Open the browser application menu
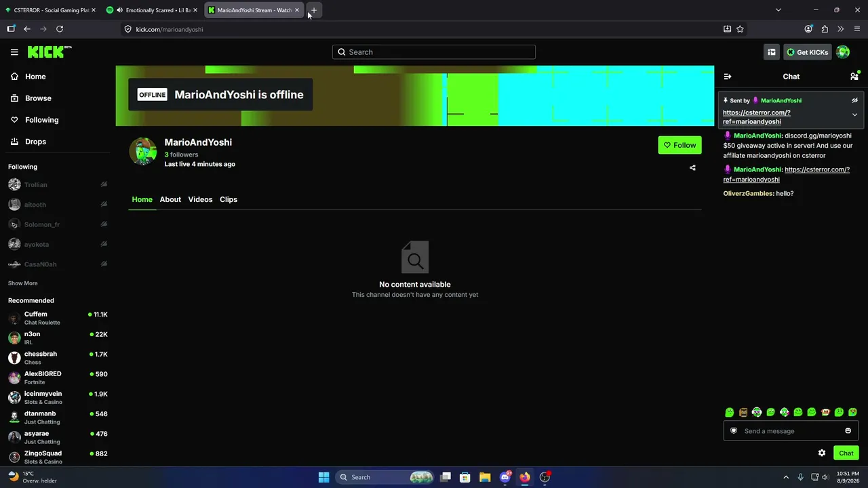This screenshot has width=868, height=488. click(x=857, y=29)
